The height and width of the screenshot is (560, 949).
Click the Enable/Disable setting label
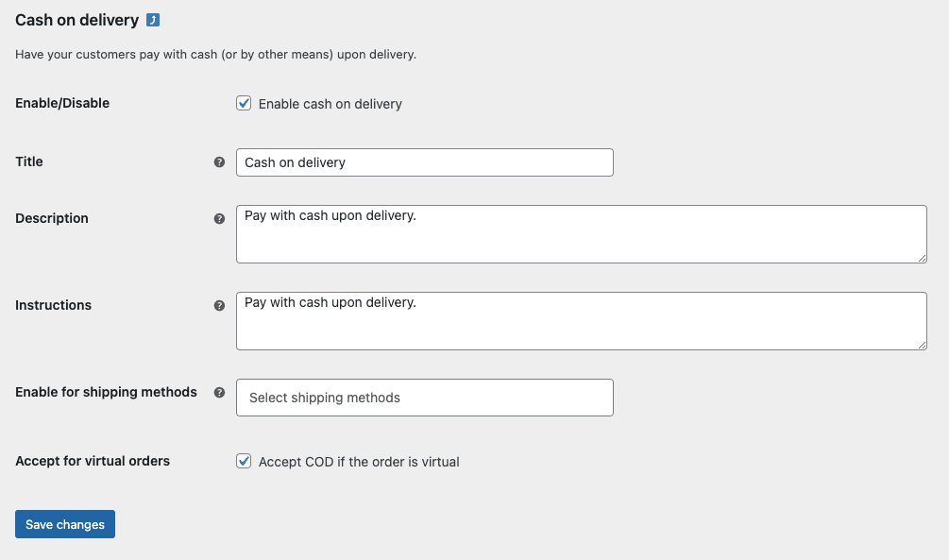pos(61,103)
